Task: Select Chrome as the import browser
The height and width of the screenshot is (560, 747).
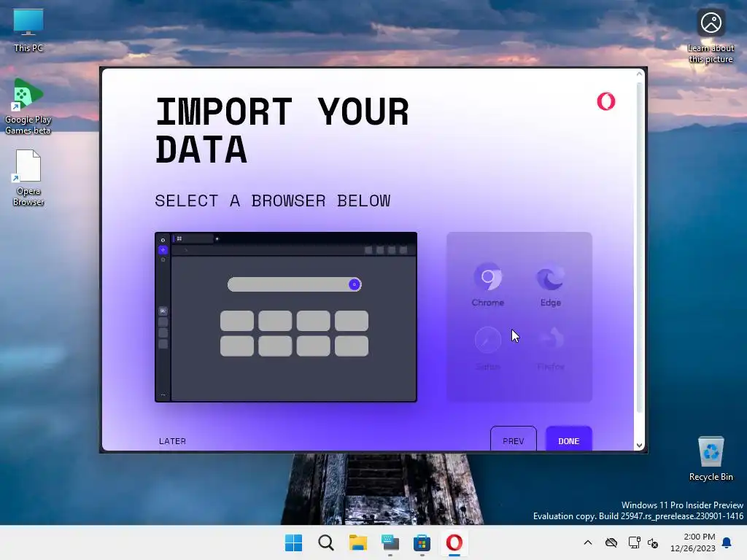Action: 488,284
